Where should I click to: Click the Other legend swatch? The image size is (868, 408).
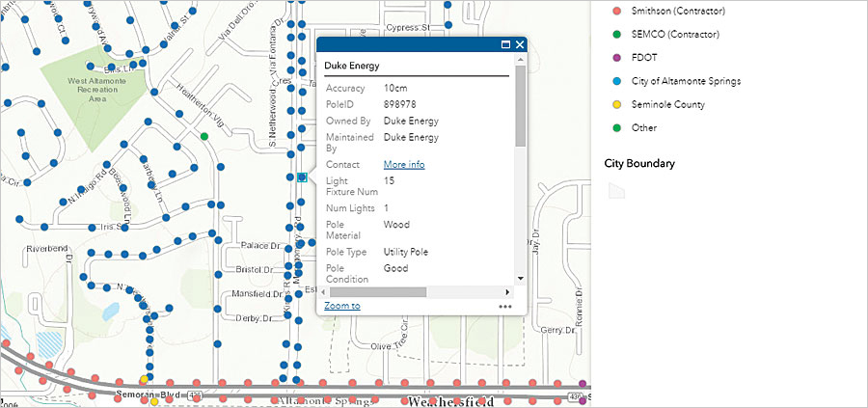[x=617, y=127]
